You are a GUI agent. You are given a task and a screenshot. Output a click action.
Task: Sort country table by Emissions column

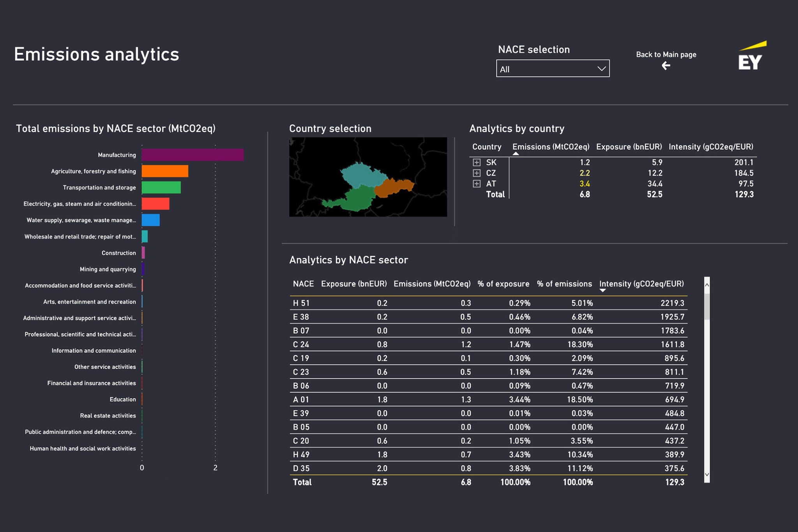[x=551, y=147]
